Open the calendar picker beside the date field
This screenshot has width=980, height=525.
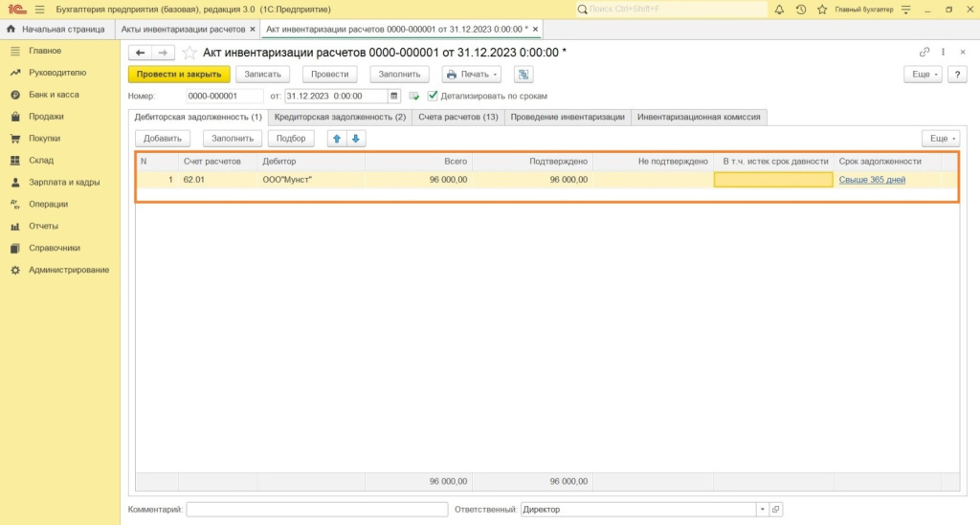(x=394, y=96)
